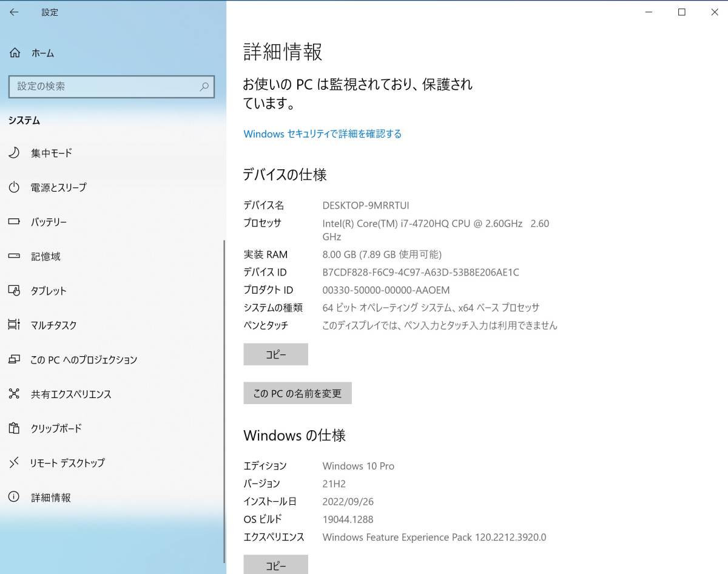Click the お使いの PC は監視されており message
The width and height of the screenshot is (728, 574).
[x=358, y=93]
